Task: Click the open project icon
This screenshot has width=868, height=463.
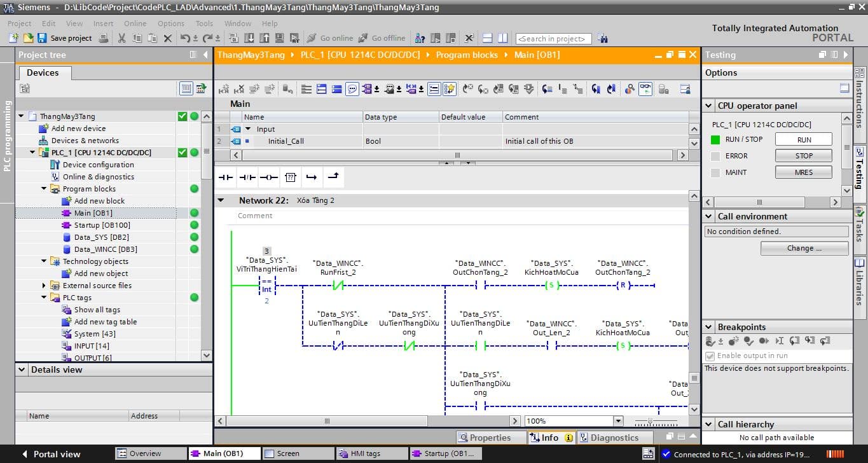Action: tap(28, 38)
